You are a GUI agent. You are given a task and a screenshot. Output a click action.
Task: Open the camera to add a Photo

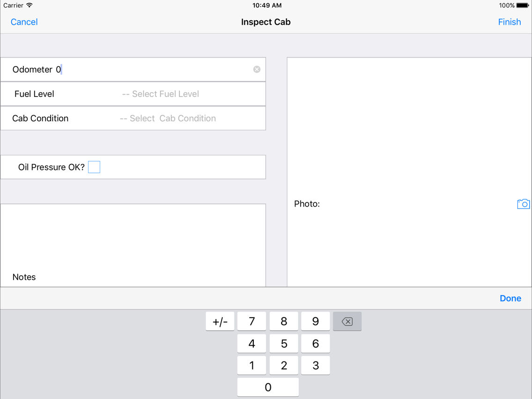pos(523,204)
